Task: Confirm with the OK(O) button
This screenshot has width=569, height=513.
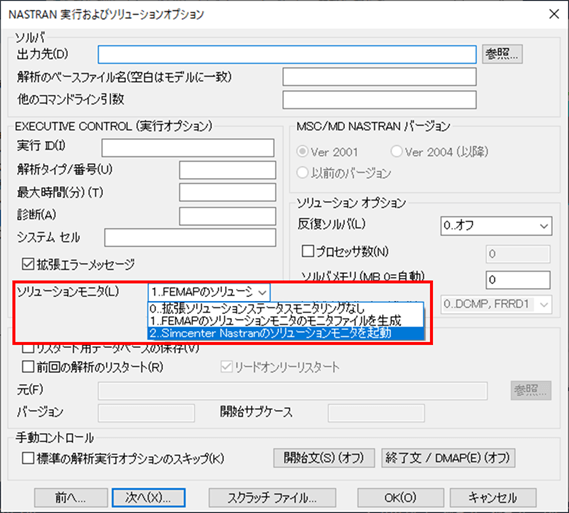Action: (401, 497)
